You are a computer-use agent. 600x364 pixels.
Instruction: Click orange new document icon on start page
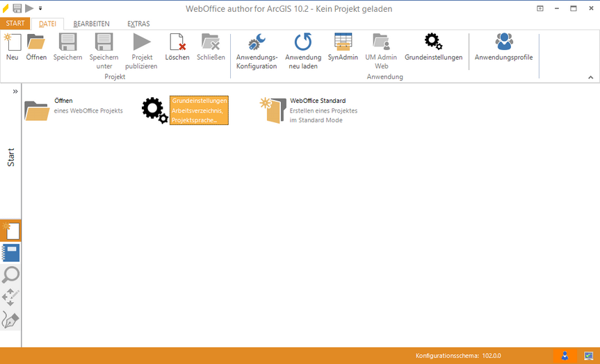273,110
